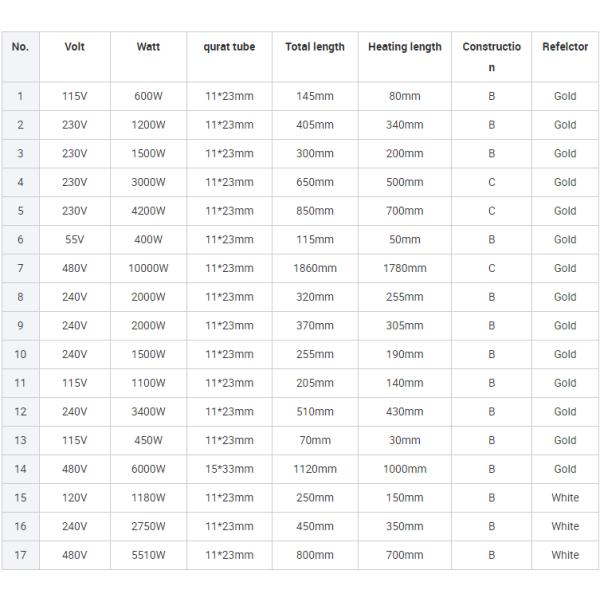Select the 10000W watt cell
The image size is (600, 600).
(148, 268)
